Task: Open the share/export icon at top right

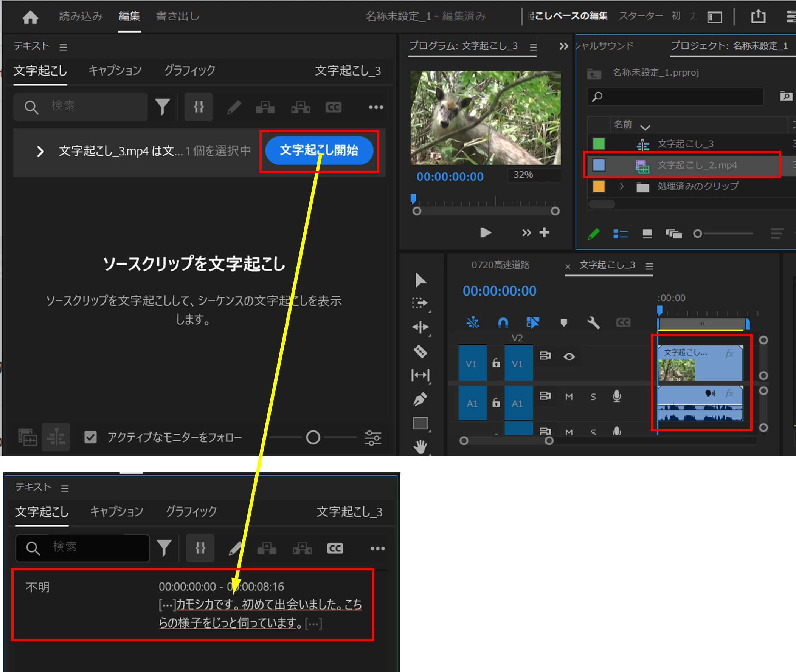Action: [758, 16]
